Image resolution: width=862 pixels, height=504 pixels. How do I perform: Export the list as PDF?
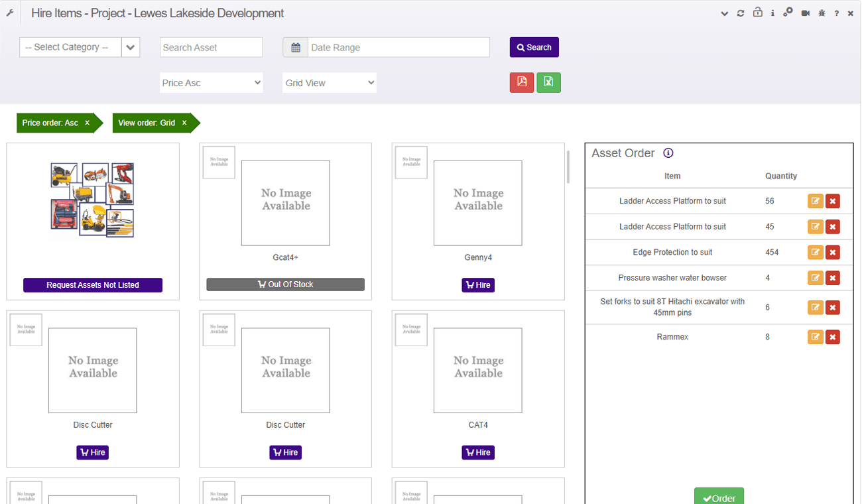[x=522, y=82]
